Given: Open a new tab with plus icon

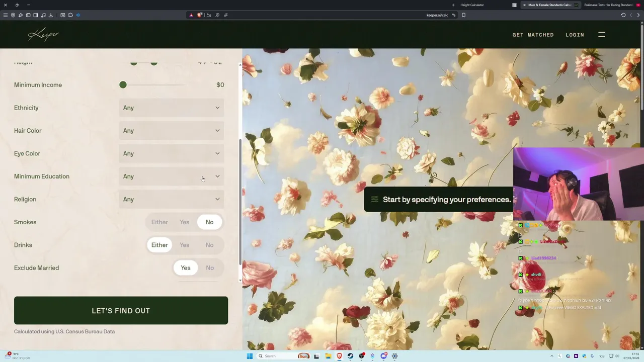Looking at the screenshot, I should pyautogui.click(x=453, y=5).
